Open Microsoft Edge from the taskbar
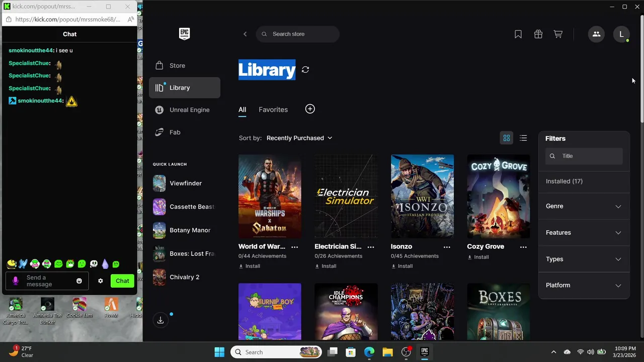This screenshot has width=644, height=362. coord(369,352)
